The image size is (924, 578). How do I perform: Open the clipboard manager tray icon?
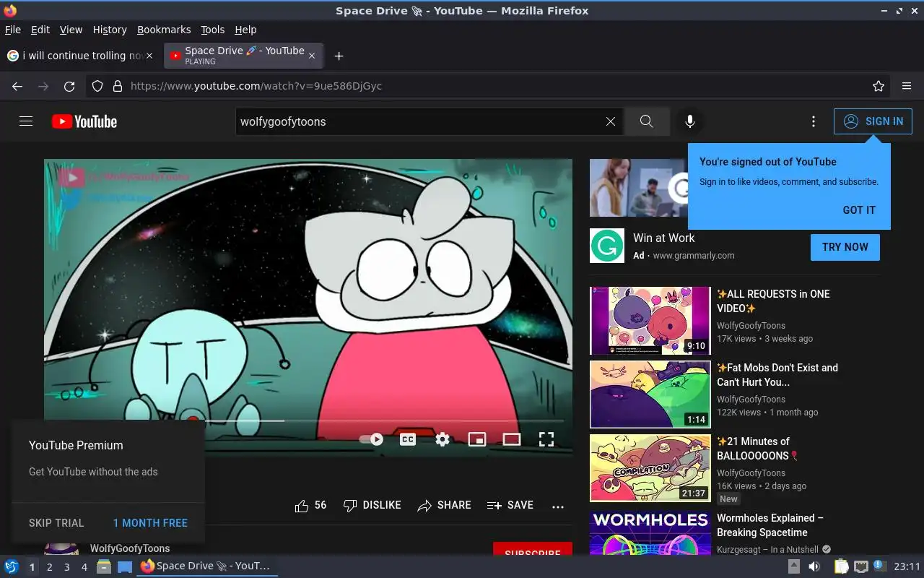coord(841,566)
